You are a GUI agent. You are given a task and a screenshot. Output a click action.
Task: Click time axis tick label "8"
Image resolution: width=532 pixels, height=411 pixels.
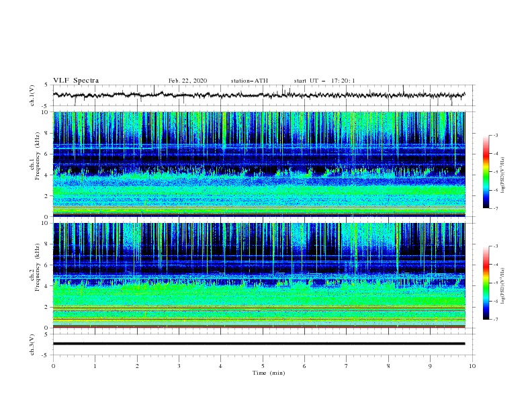(x=388, y=366)
